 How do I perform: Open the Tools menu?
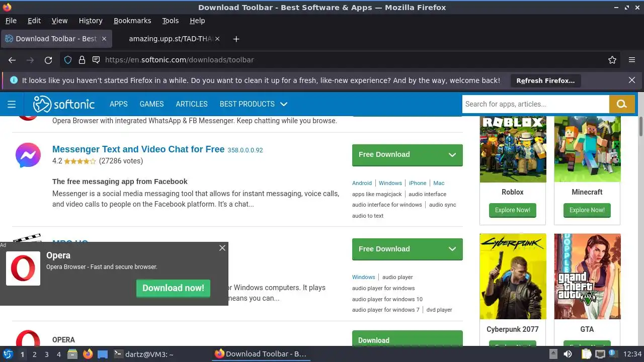(x=171, y=21)
